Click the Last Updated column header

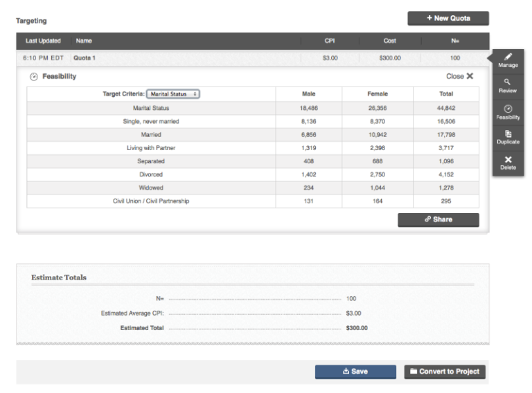tap(43, 41)
